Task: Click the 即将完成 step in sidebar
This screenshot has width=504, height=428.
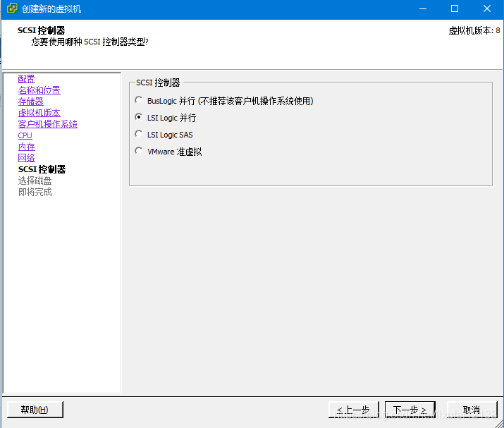Action: click(35, 192)
